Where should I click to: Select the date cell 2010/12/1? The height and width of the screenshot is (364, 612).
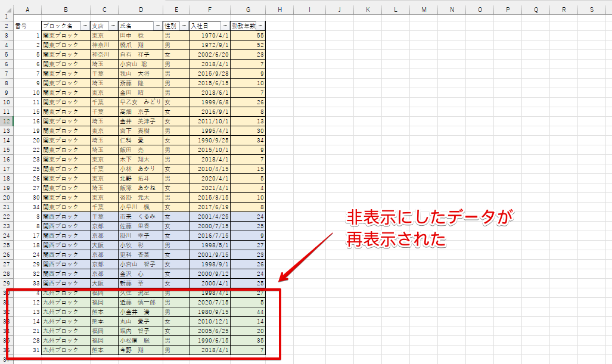[x=210, y=322]
